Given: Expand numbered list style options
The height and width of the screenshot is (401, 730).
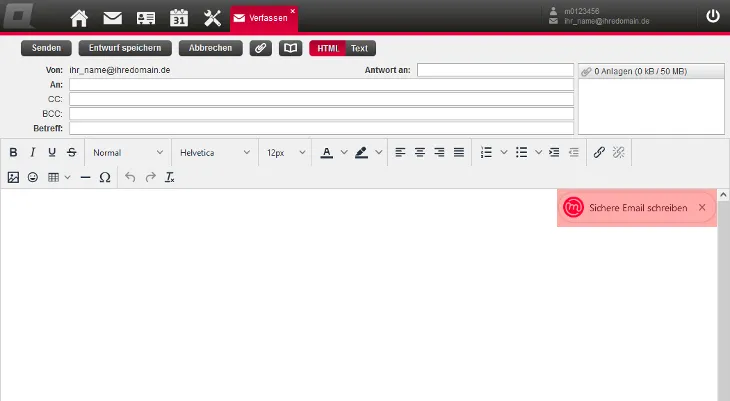Looking at the screenshot, I should [x=504, y=152].
